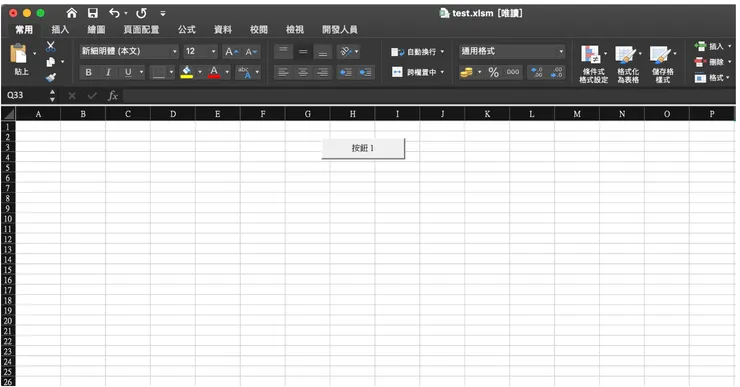Screen dimensions: 740x387
Task: Open Format as Table (格式化為表格)
Action: [x=628, y=64]
